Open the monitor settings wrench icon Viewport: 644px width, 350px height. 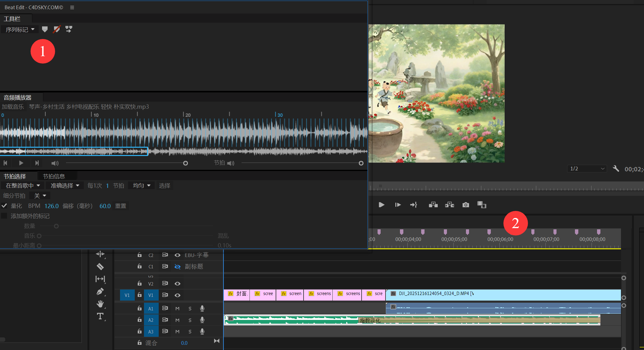coord(616,169)
